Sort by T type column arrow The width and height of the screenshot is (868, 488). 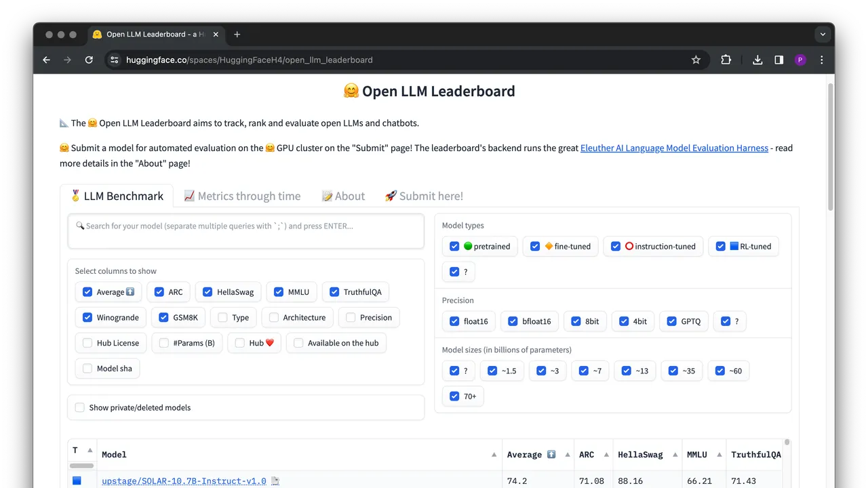[89, 450]
